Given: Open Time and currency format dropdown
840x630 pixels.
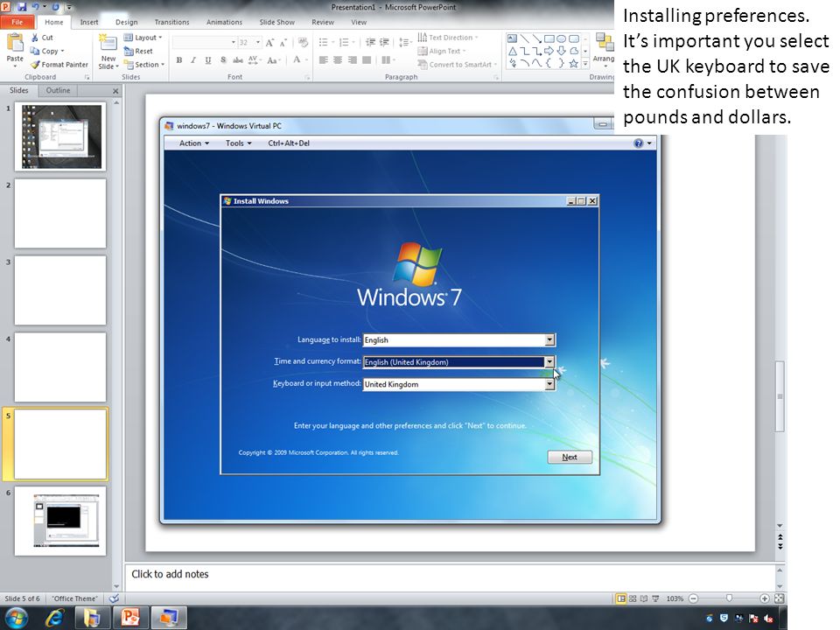Looking at the screenshot, I should 549,361.
